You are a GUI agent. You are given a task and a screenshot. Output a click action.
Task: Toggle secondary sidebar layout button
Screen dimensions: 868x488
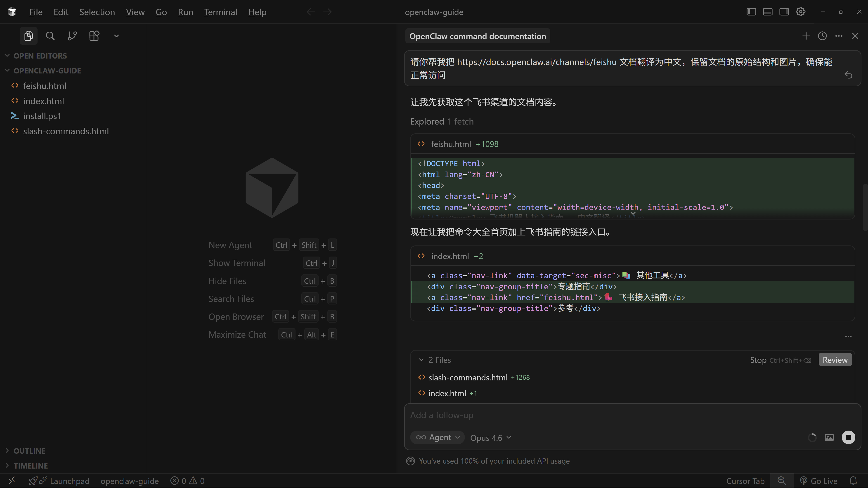pyautogui.click(x=784, y=12)
